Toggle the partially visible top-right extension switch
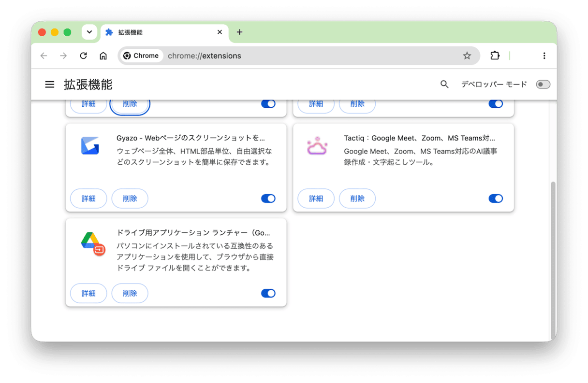 click(x=496, y=104)
